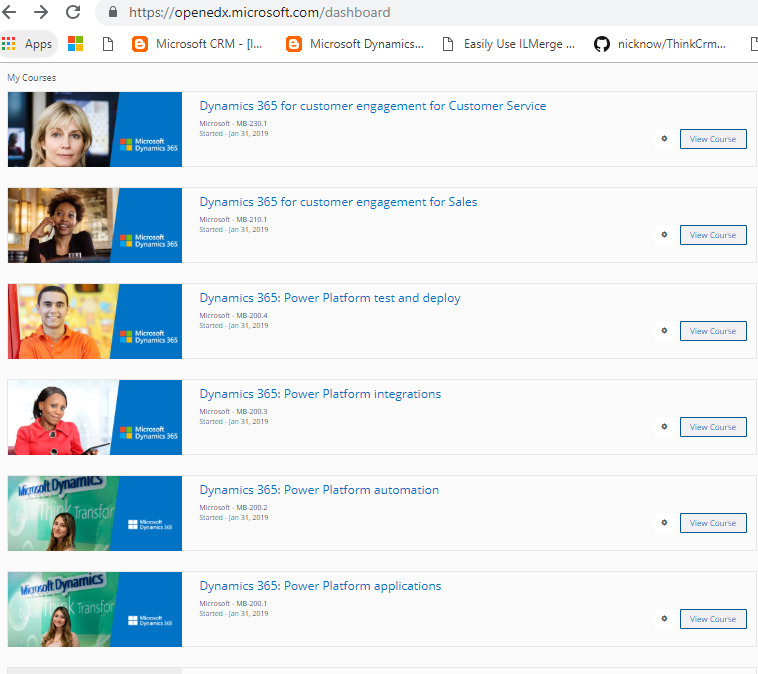Screen dimensions: 758x674
Task: Open the Microsoft logo bookmark
Action: 75,44
